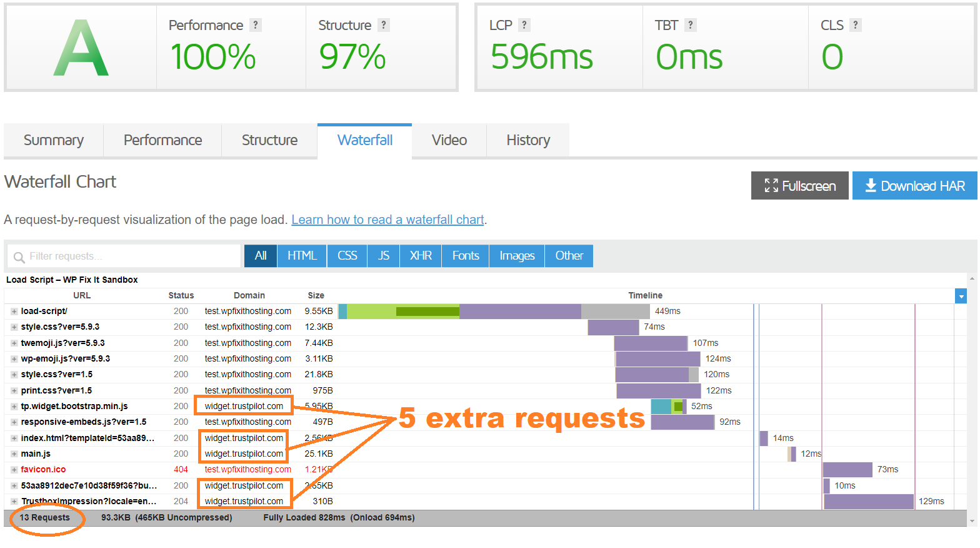
Task: Open the LCP help question mark
Action: [524, 25]
